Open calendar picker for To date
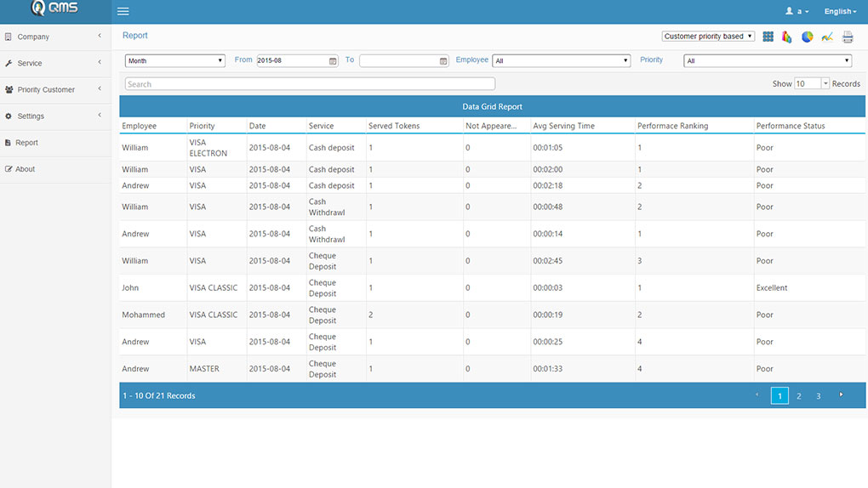 [443, 61]
